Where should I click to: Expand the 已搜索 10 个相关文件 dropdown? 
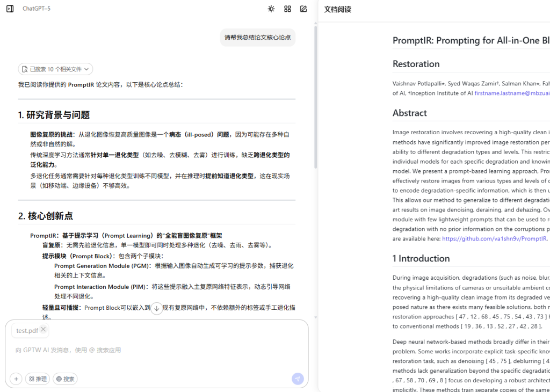coord(55,69)
